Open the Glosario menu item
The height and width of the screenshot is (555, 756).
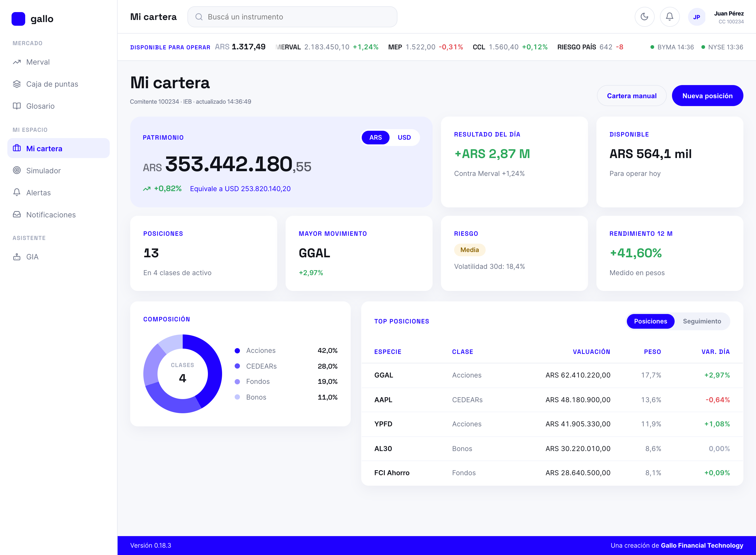(x=59, y=106)
